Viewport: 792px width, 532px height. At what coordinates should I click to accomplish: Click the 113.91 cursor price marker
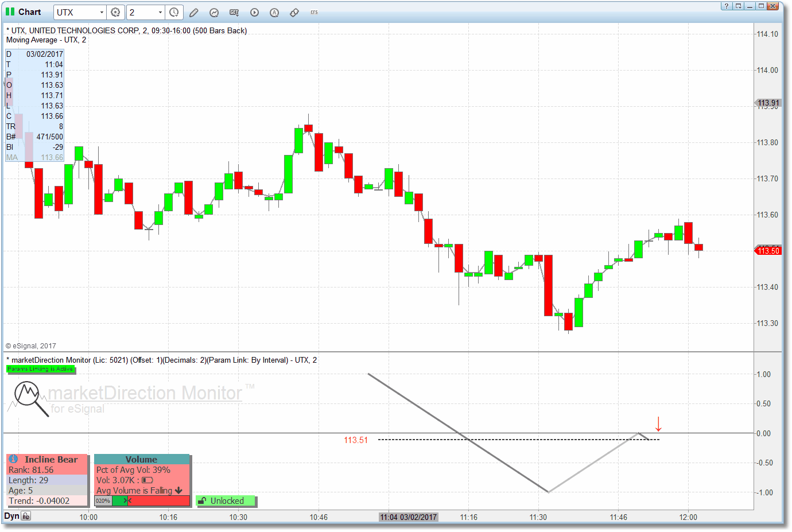[x=768, y=103]
